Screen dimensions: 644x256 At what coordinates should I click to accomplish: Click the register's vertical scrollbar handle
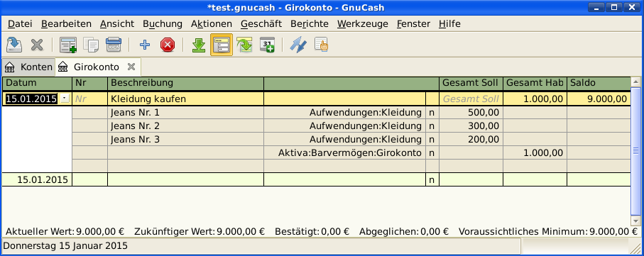coord(635,151)
